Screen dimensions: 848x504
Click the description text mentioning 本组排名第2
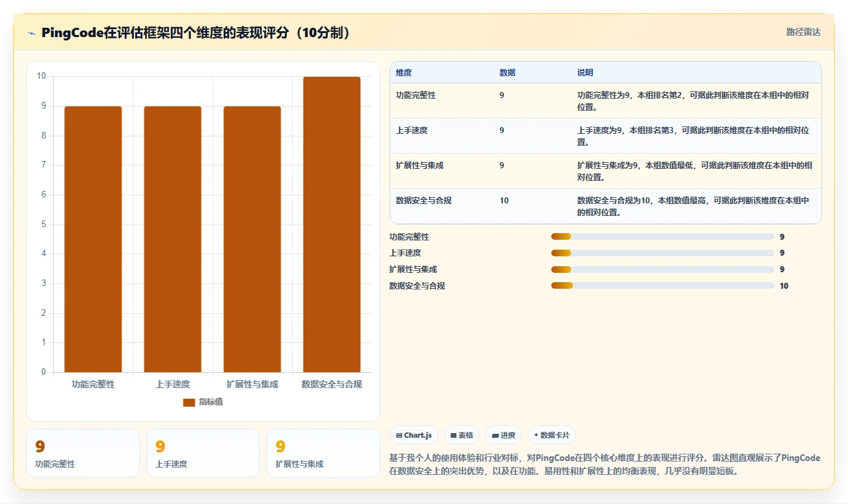tap(693, 101)
